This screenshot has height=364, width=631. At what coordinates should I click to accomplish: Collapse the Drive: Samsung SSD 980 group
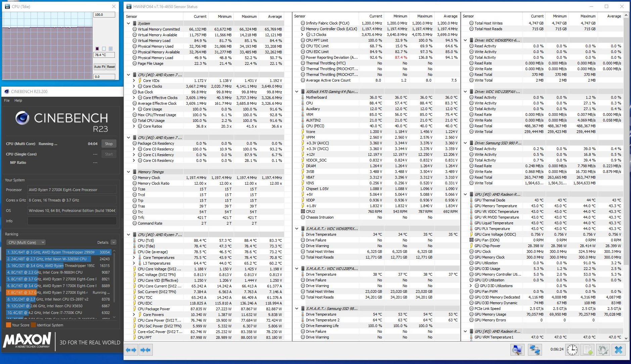465,143
